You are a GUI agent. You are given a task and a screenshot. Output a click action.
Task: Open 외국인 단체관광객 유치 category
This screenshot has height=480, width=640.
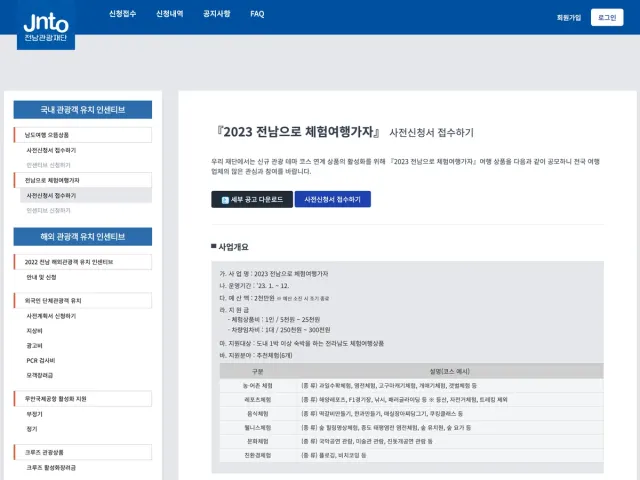click(83, 300)
